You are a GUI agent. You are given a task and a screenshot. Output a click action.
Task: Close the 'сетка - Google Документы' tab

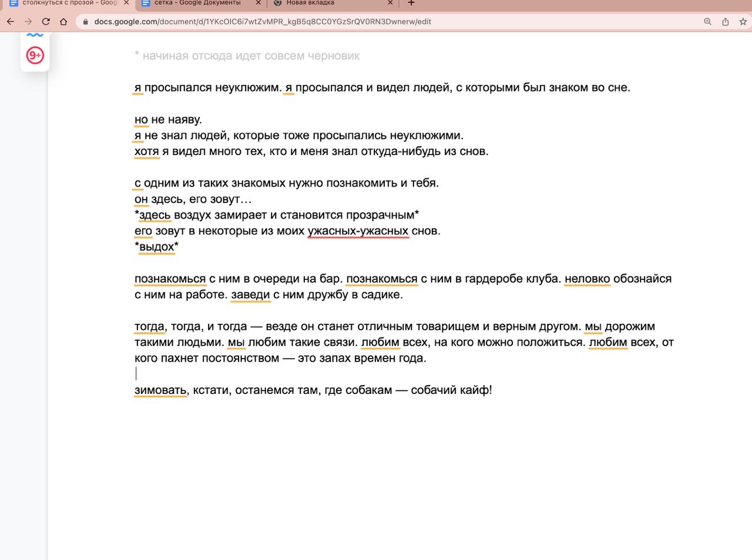[258, 3]
